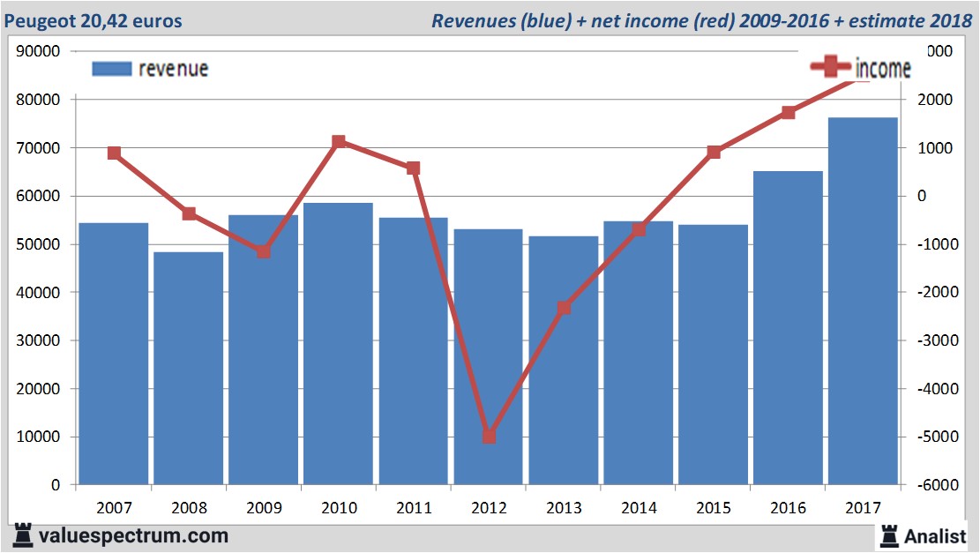Viewport: 980px width, 553px height.
Task: Select the 2012 income low data point
Action: point(490,437)
